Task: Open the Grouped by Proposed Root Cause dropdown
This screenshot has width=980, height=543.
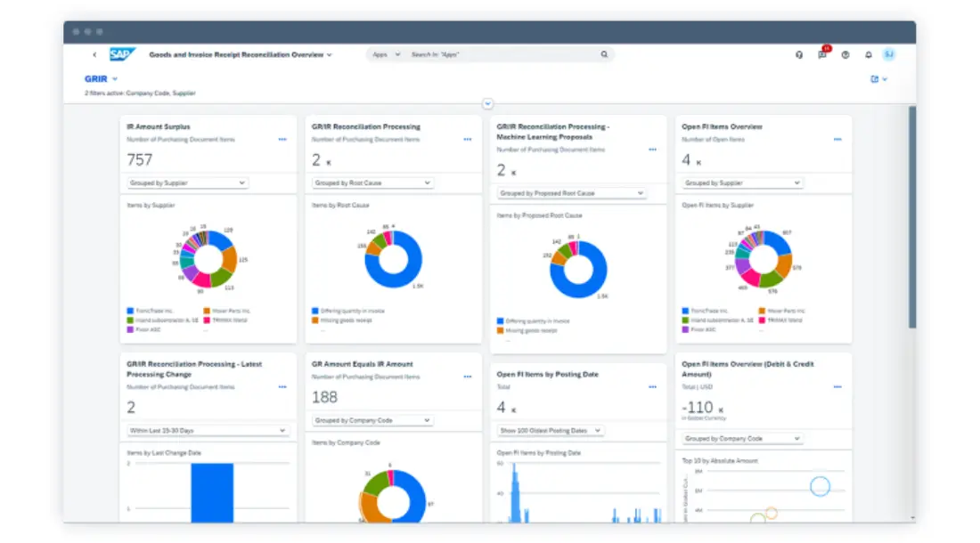Action: (x=571, y=193)
